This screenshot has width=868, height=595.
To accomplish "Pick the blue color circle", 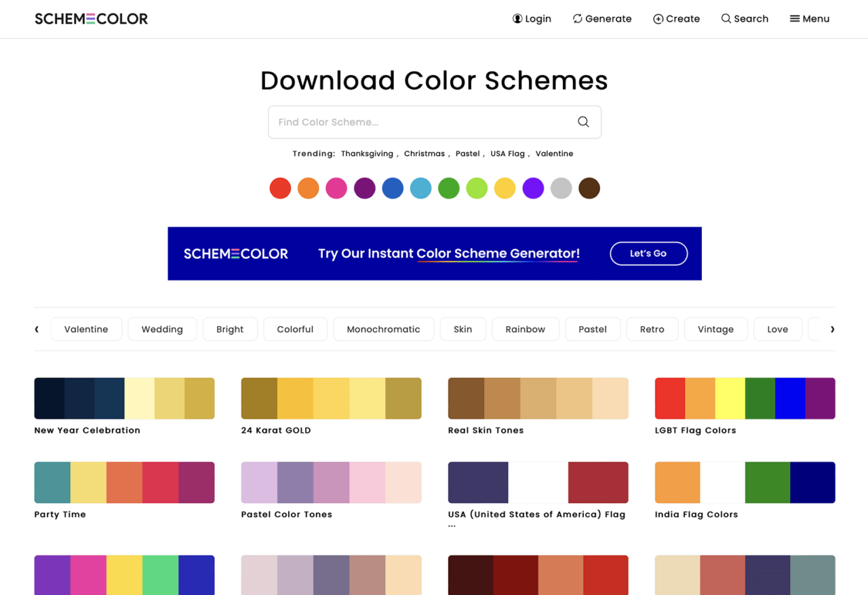I will tap(393, 188).
